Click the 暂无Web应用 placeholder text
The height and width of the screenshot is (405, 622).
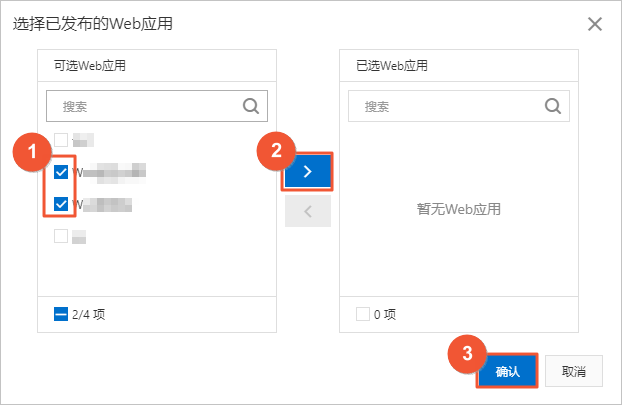click(459, 209)
